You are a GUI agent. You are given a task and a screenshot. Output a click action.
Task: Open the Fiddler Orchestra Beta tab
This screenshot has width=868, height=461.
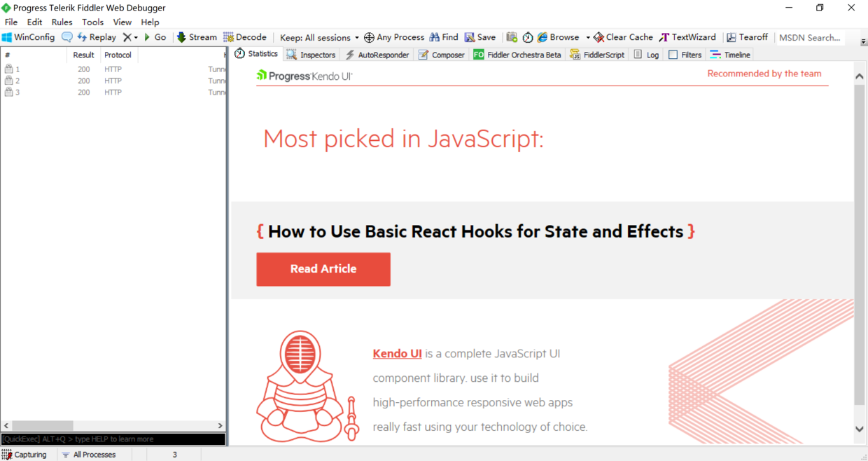pyautogui.click(x=517, y=55)
